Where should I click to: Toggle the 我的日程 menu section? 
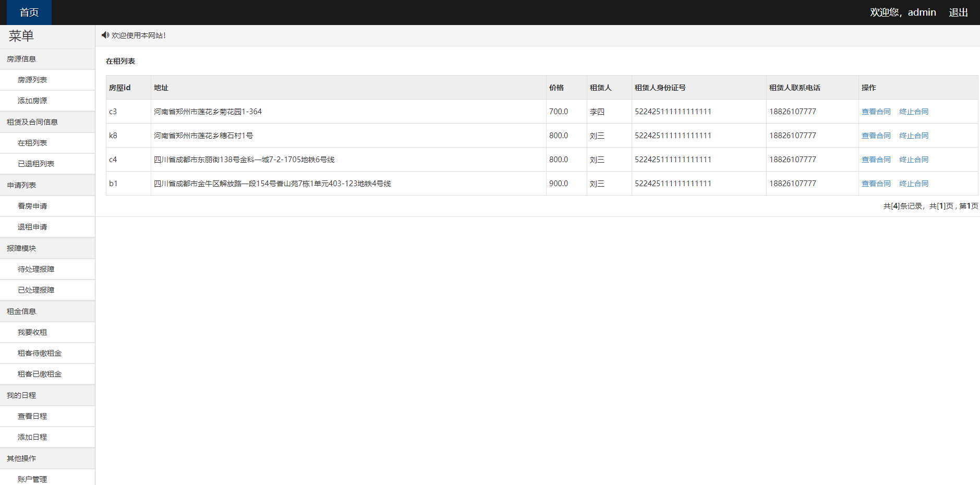[47, 395]
